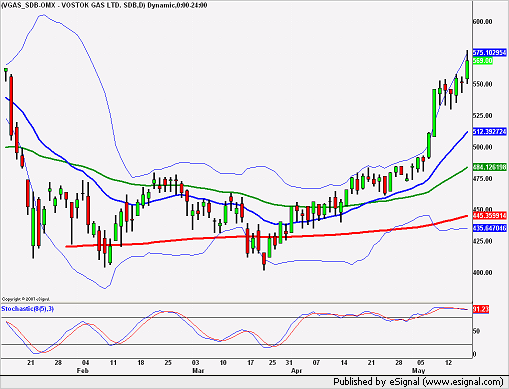Image resolution: width=509 pixels, height=389 pixels.
Task: Click the red 445.359914 value tag
Action: (x=490, y=216)
